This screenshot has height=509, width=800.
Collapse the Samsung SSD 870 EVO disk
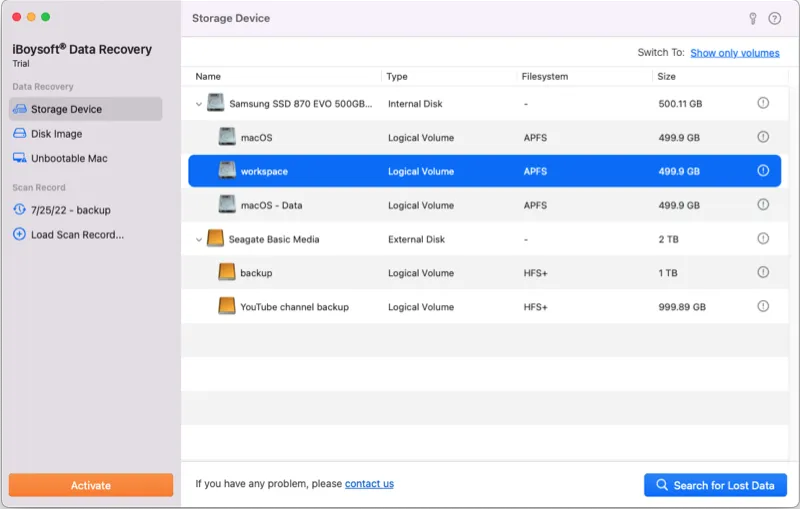(198, 104)
